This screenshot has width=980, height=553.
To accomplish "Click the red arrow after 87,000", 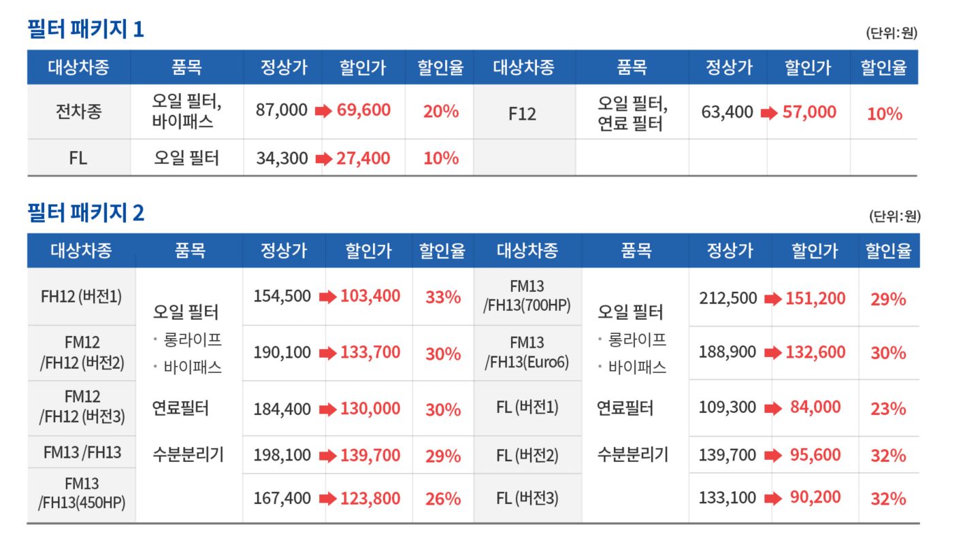I will [x=323, y=111].
